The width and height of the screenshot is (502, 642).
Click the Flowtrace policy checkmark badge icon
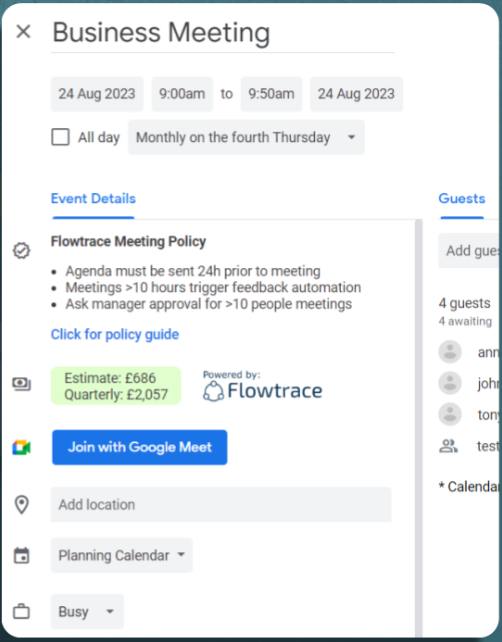(21, 251)
